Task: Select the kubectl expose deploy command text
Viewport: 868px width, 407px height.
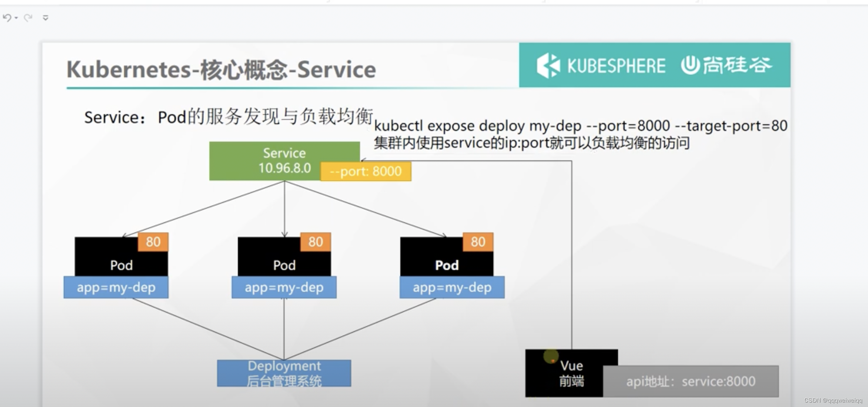Action: 581,126
